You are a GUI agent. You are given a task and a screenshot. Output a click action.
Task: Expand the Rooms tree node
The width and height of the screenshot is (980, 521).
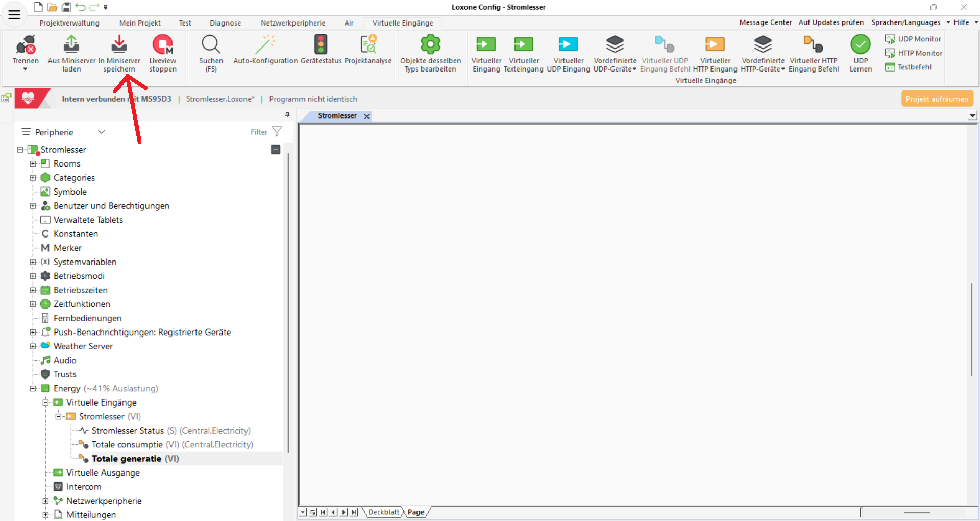tap(33, 164)
